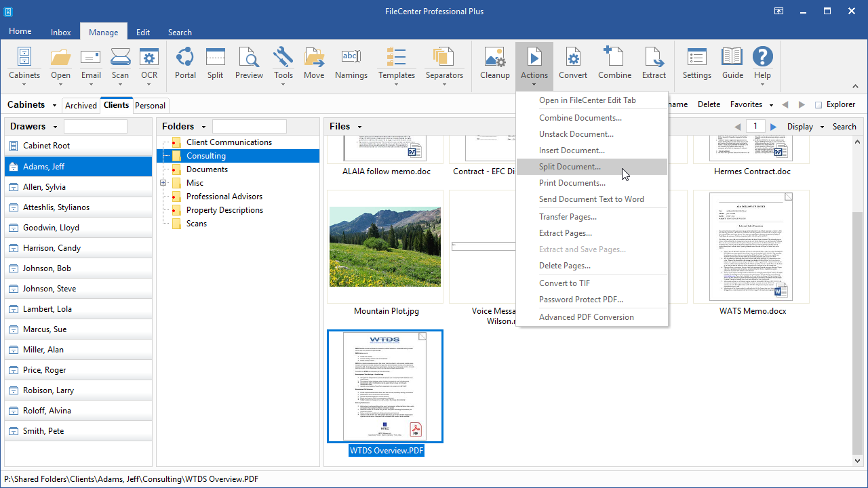Click the Delete button
The height and width of the screenshot is (488, 868).
(709, 104)
